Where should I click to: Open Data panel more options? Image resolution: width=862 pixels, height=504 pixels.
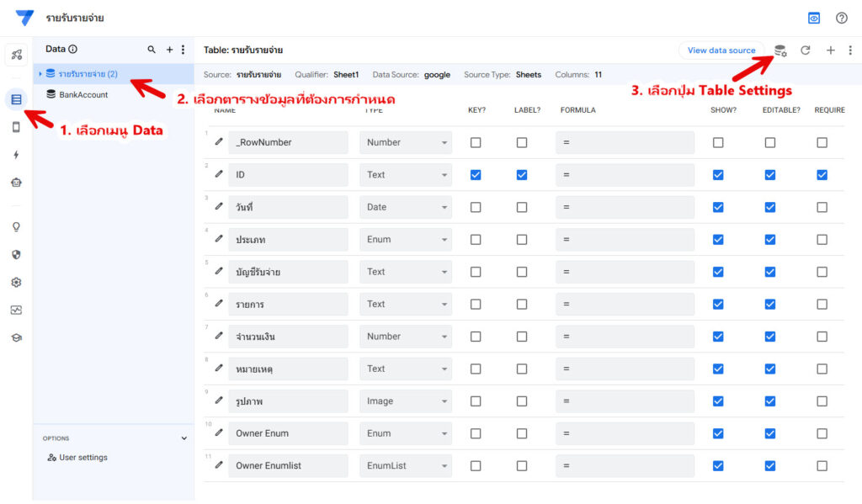pyautogui.click(x=183, y=50)
